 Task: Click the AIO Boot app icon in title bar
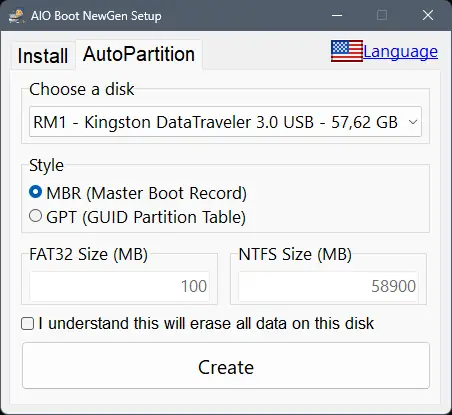click(x=16, y=16)
